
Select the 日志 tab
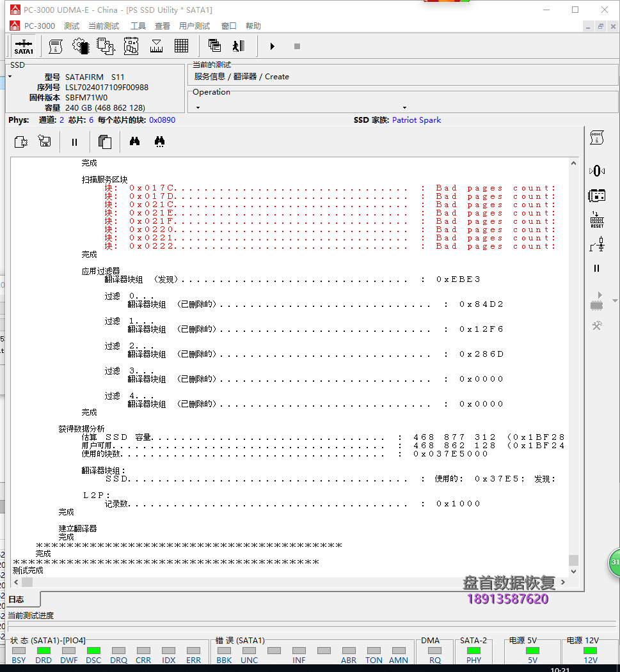point(16,600)
